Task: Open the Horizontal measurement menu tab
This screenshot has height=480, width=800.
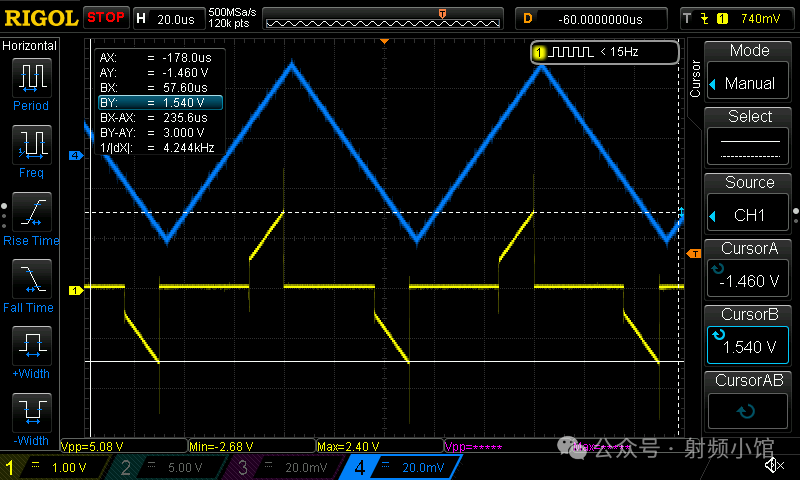Action: tap(30, 46)
